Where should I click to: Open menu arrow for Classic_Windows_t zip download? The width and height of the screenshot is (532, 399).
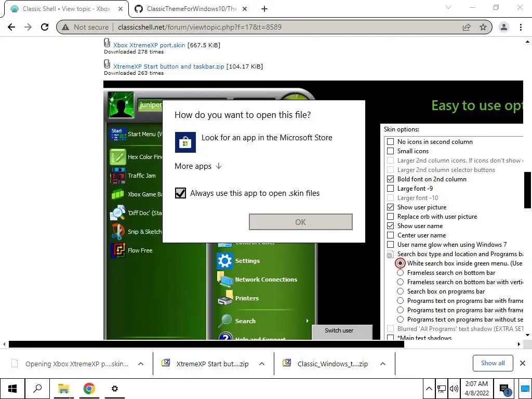(383, 364)
